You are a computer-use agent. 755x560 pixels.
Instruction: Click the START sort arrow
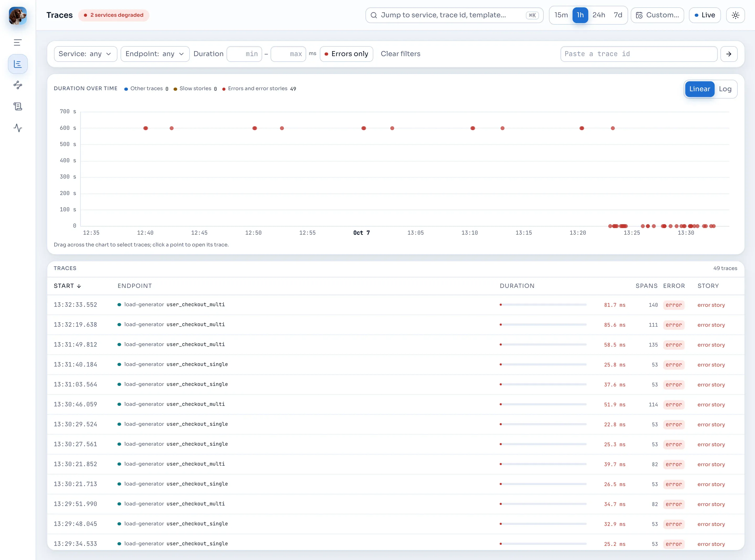pyautogui.click(x=79, y=286)
